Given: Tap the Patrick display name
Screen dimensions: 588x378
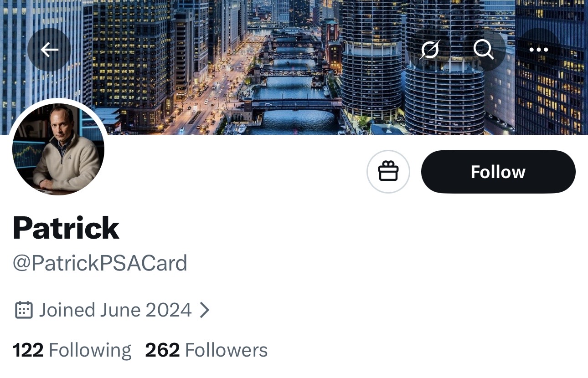Looking at the screenshot, I should point(66,227).
